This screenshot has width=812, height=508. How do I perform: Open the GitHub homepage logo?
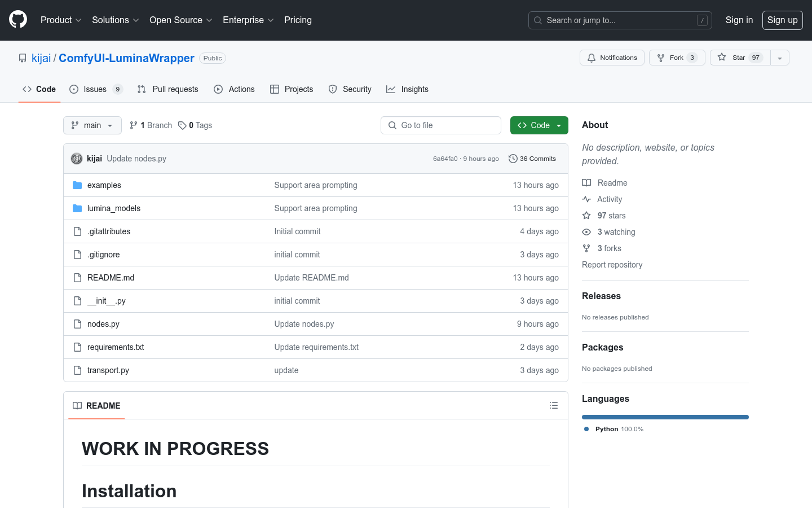pos(18,20)
